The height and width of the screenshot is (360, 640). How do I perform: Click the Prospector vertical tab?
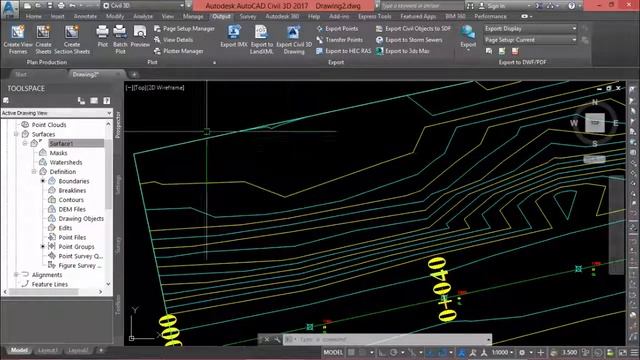click(118, 125)
